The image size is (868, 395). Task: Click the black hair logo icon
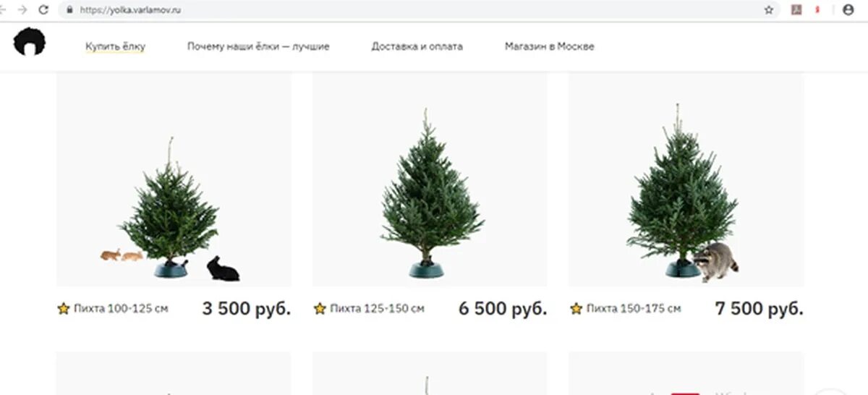[29, 42]
